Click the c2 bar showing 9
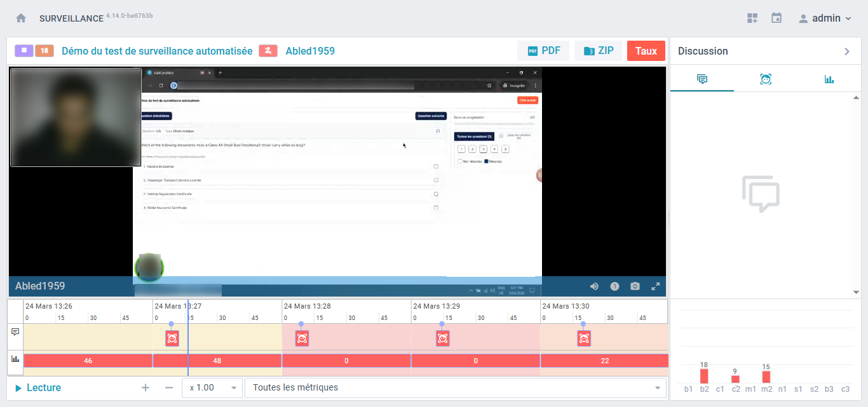Image resolution: width=868 pixels, height=407 pixels. pos(735,379)
